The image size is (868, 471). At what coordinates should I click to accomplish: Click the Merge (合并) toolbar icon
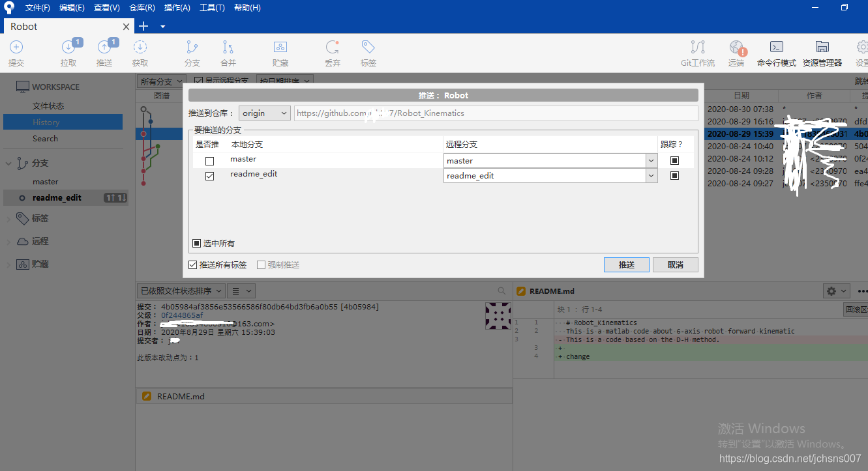pyautogui.click(x=228, y=47)
